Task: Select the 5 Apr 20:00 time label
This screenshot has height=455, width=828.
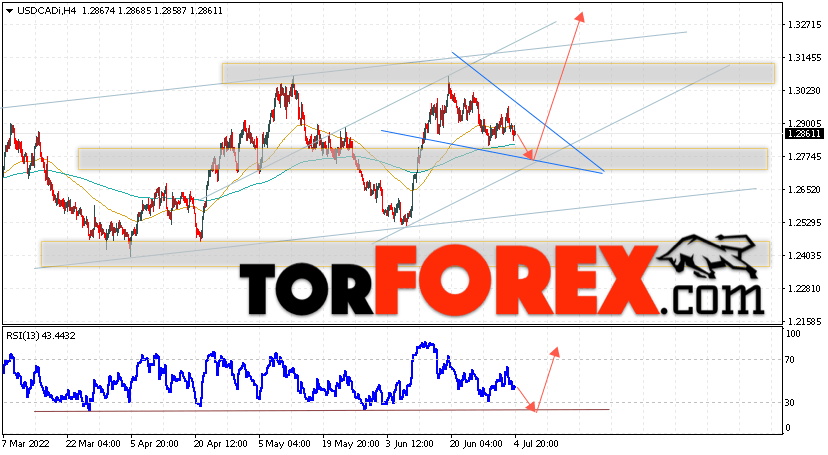Action: click(154, 443)
